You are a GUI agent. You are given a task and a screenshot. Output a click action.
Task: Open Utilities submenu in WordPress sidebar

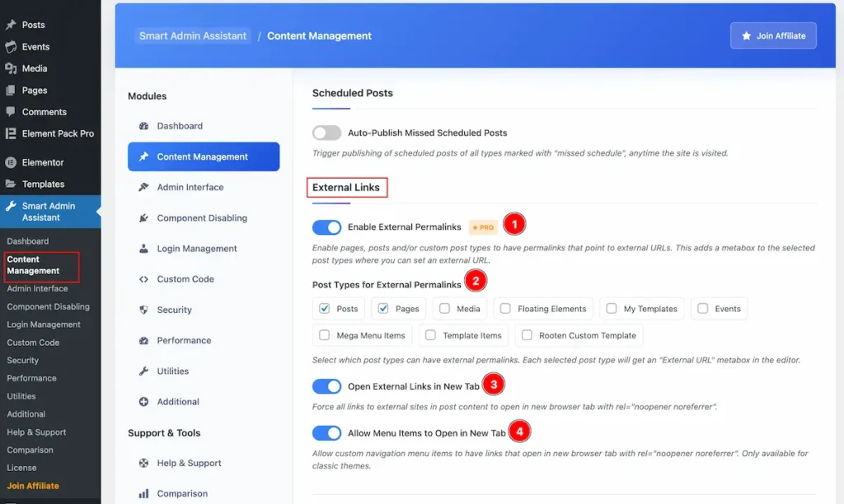coord(21,396)
